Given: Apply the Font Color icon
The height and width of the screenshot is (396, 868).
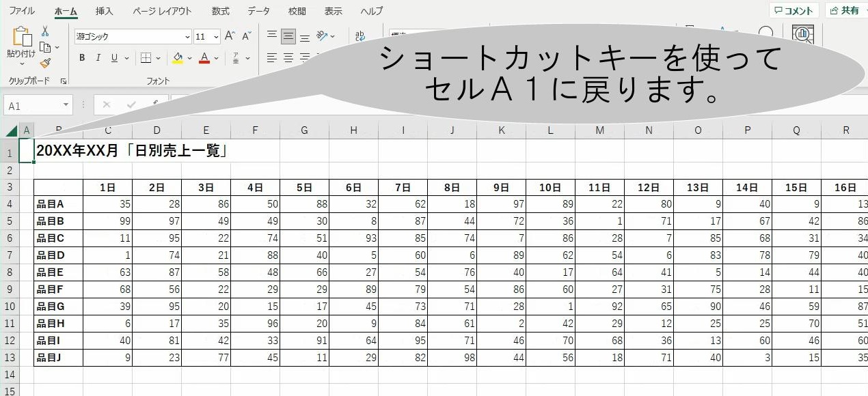Looking at the screenshot, I should coord(204,57).
